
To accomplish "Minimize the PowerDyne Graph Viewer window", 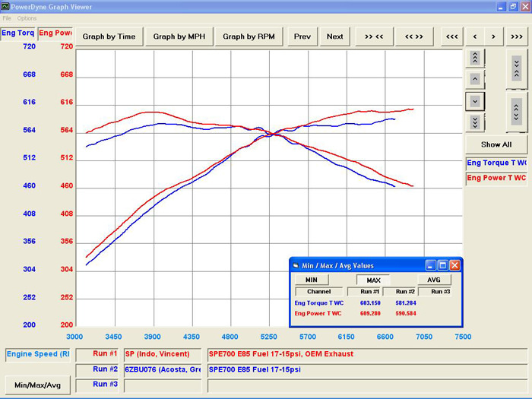I will [x=501, y=7].
